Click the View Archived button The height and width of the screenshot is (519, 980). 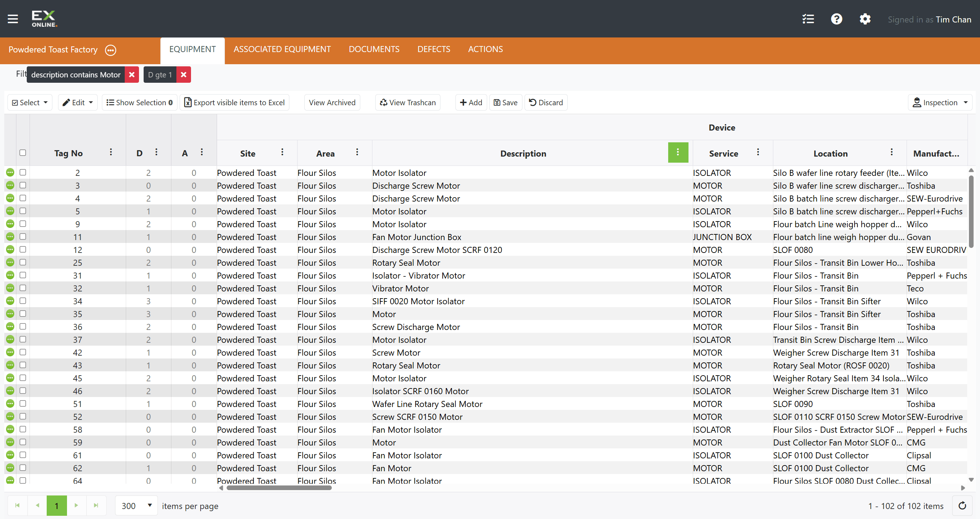(x=332, y=102)
